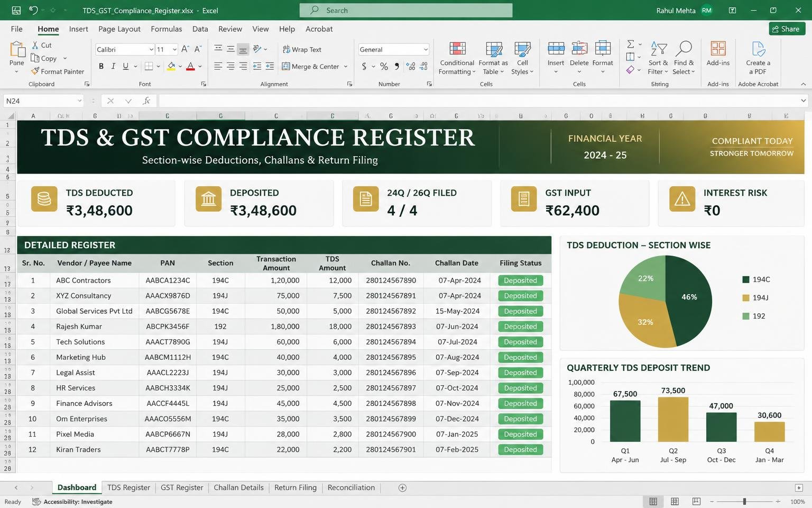Toggle center horizontal alignment
812x508 pixels.
pos(230,66)
